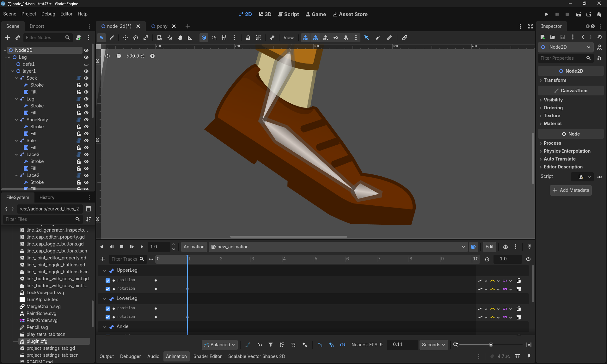Open the Shader Editor bottom panel
Viewport: 607px width, 364px height.
(207, 356)
